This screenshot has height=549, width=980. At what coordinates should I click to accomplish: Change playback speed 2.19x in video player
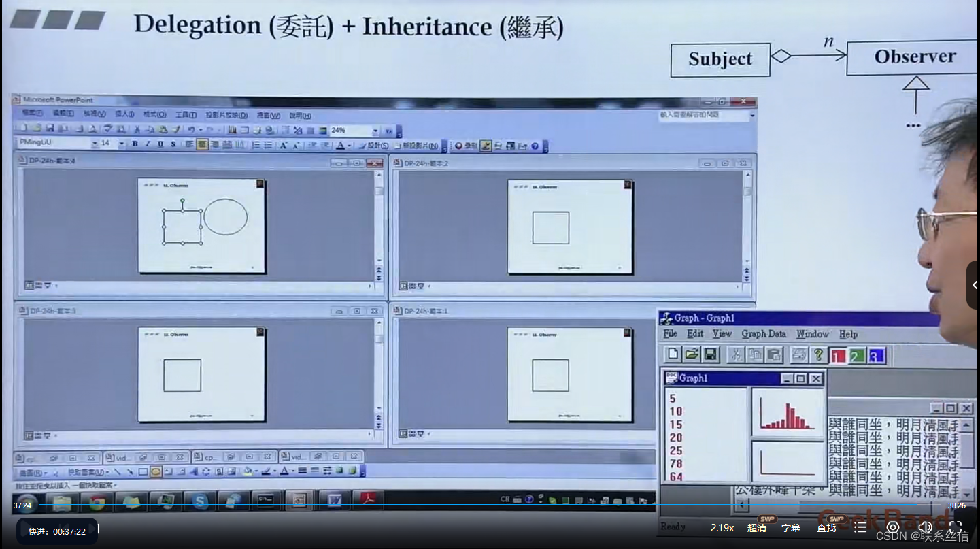click(722, 528)
